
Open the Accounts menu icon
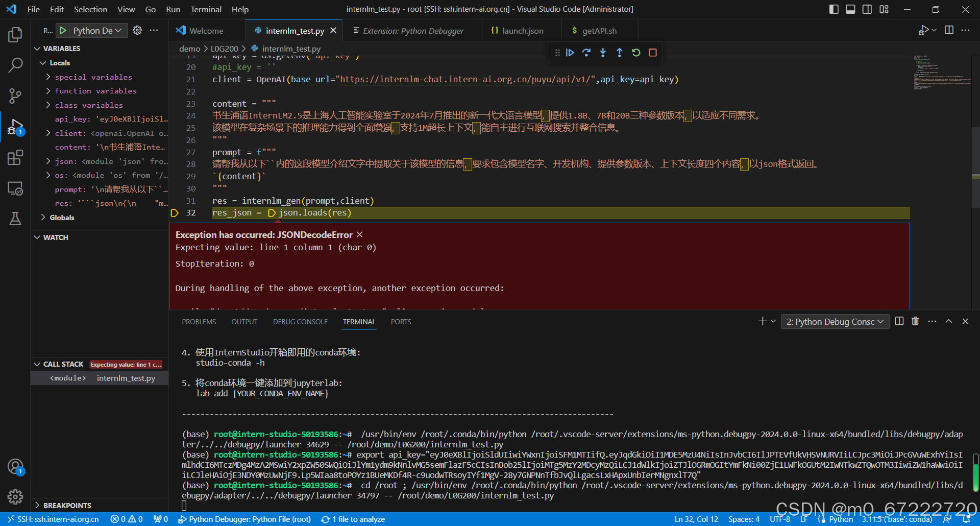(x=15, y=466)
